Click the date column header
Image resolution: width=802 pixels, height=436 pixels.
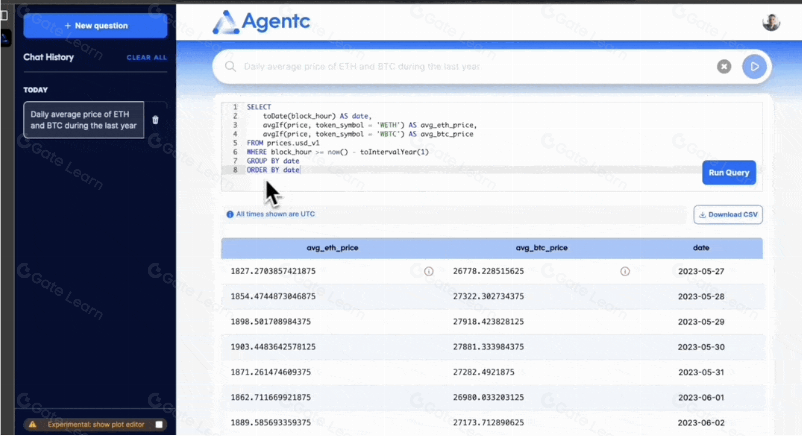(701, 248)
